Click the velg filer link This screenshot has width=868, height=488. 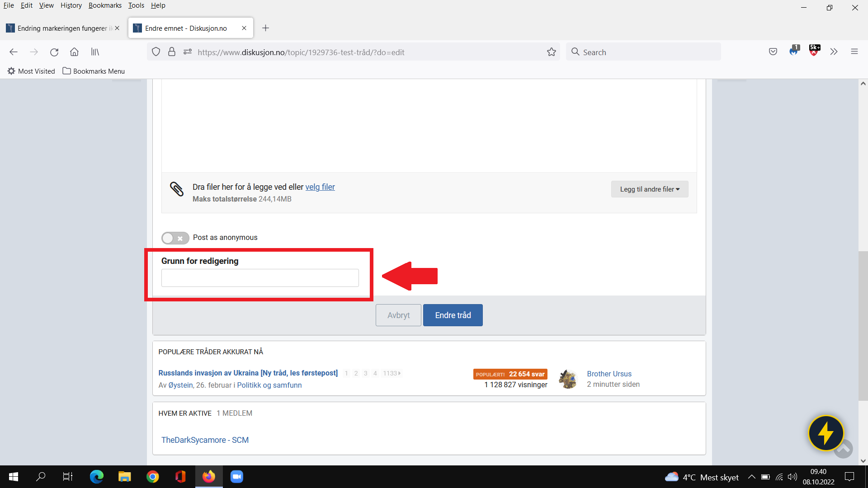320,187
